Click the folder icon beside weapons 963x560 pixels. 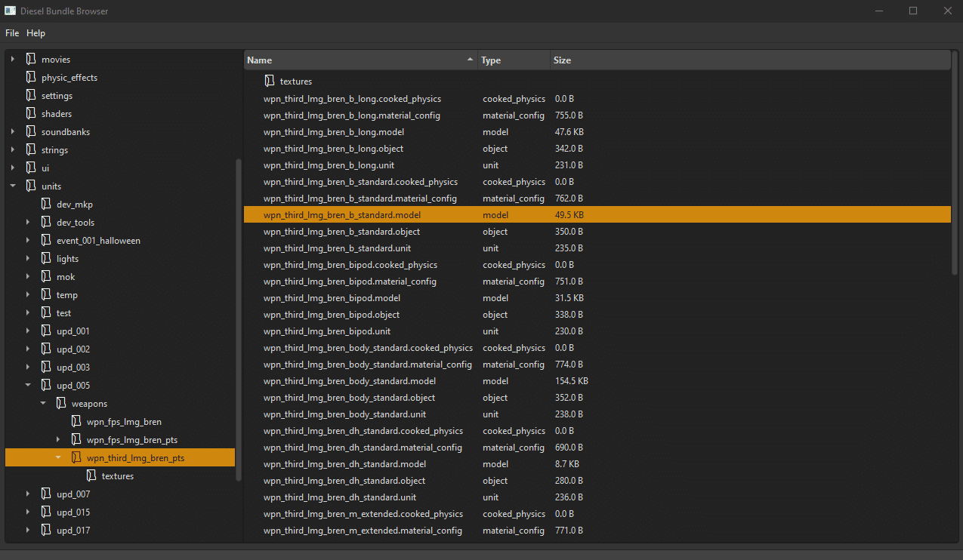[61, 403]
